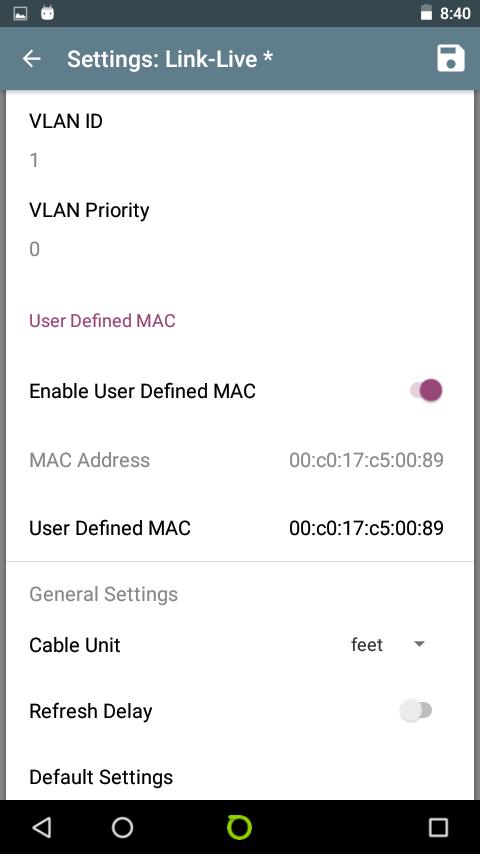Tap the image notification icon in status bar

pos(20,14)
